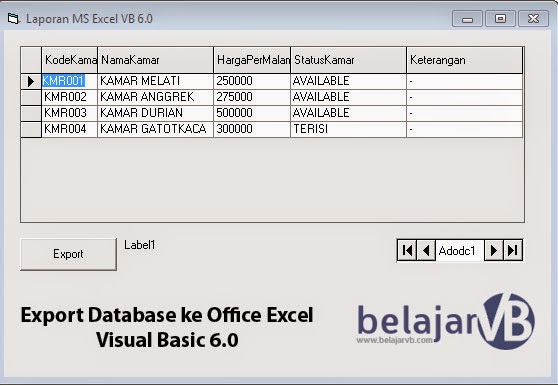Jump to last record in Adodc1
The image size is (558, 386).
point(512,250)
